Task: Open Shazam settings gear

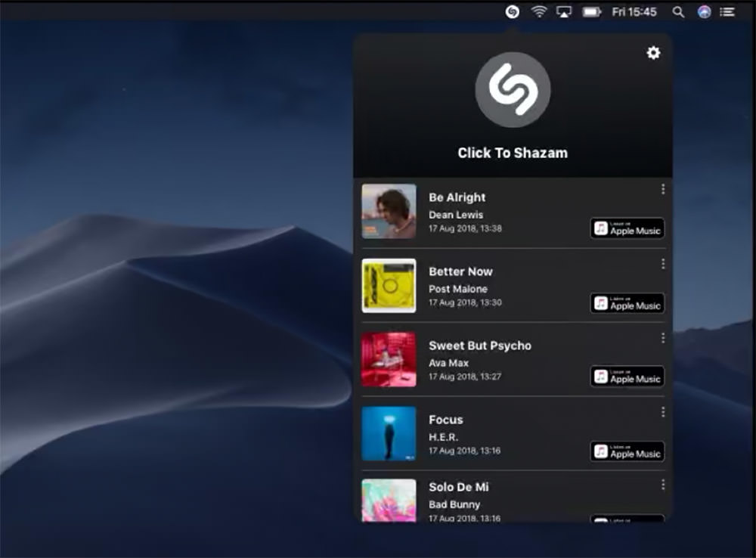Action: tap(653, 53)
